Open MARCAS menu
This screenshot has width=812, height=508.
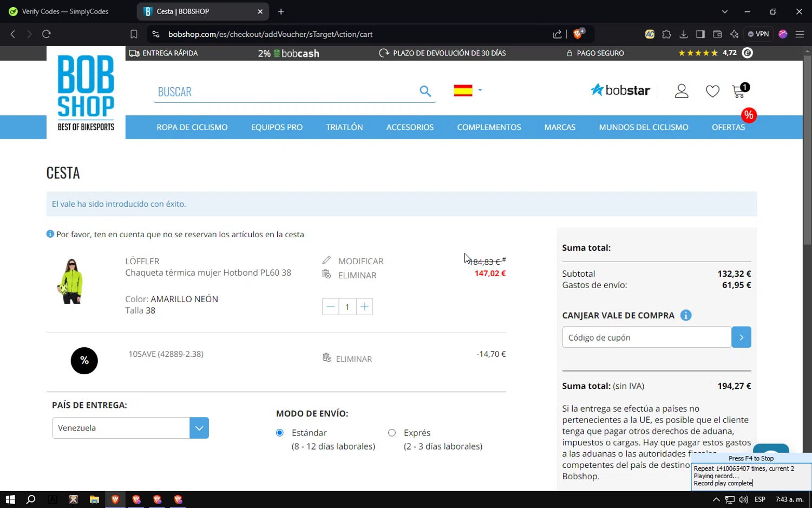[x=560, y=127]
